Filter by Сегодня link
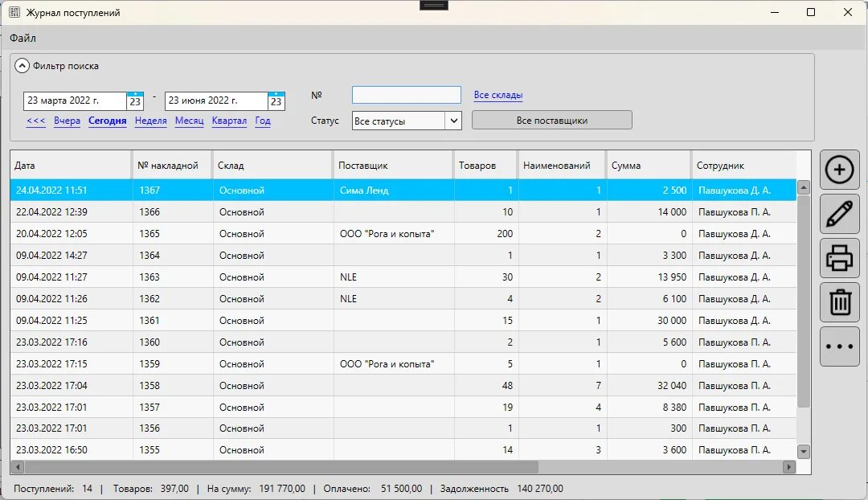This screenshot has height=500, width=868. (108, 121)
